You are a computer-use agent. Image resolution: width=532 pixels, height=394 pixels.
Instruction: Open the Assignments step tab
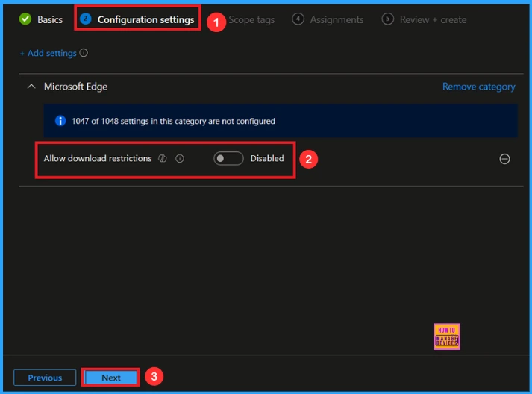pos(328,19)
